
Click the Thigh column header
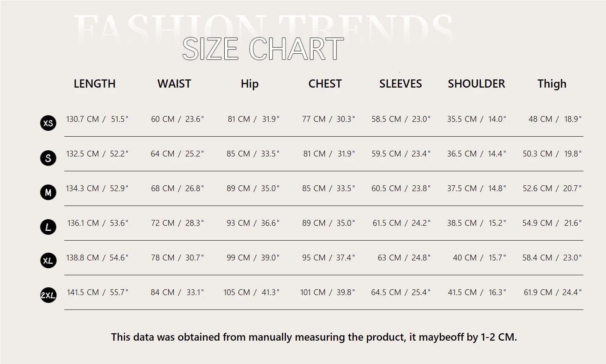(x=552, y=84)
